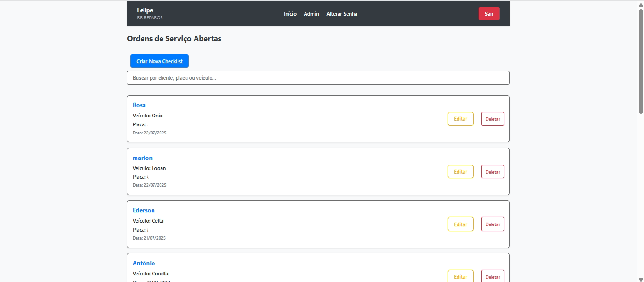Viewport: 644px width, 282px height.
Task: Delete Ederson's Celta order
Action: click(492, 224)
